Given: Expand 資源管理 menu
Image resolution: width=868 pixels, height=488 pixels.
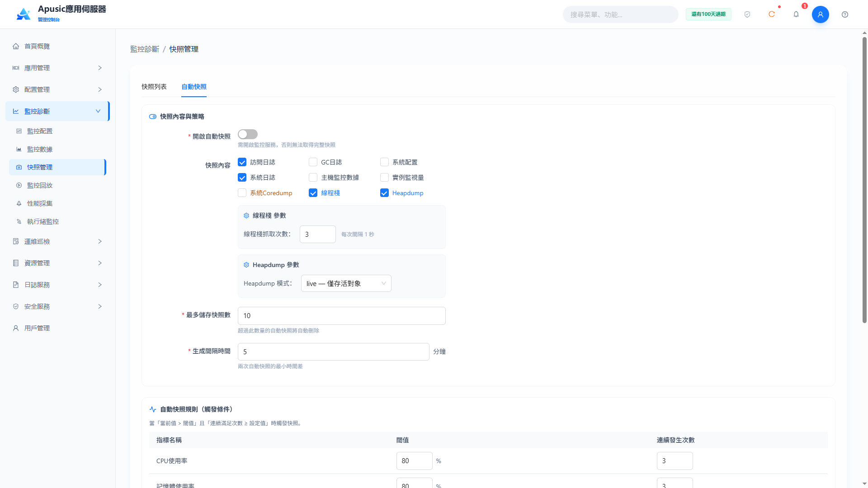Looking at the screenshot, I should point(58,263).
